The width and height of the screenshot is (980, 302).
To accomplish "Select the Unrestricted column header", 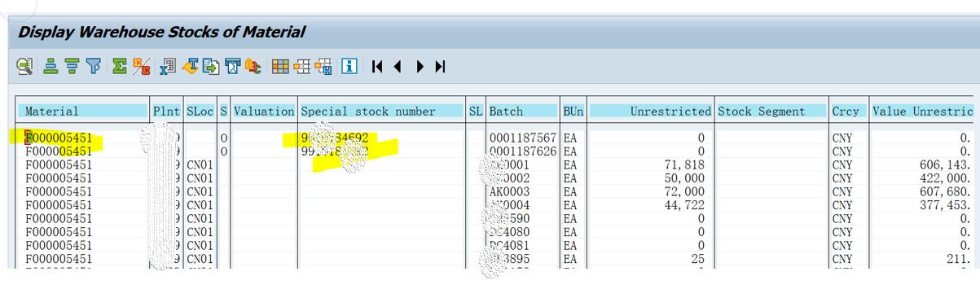I will click(x=650, y=112).
